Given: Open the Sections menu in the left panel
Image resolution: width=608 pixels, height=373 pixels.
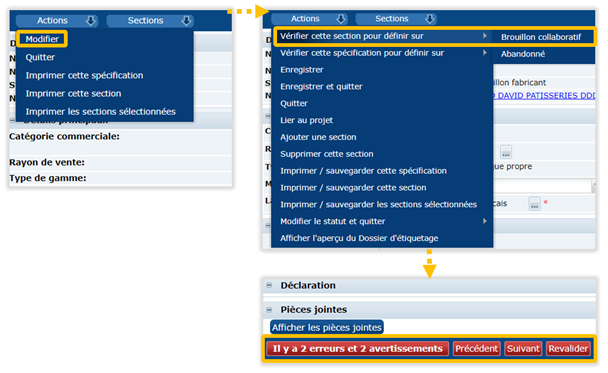Looking at the screenshot, I should point(150,21).
